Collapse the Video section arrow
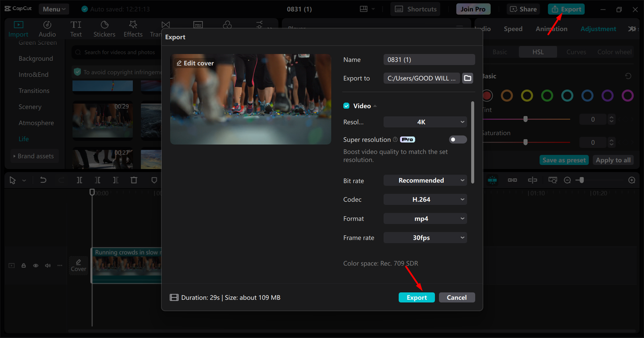The height and width of the screenshot is (338, 644). (375, 106)
